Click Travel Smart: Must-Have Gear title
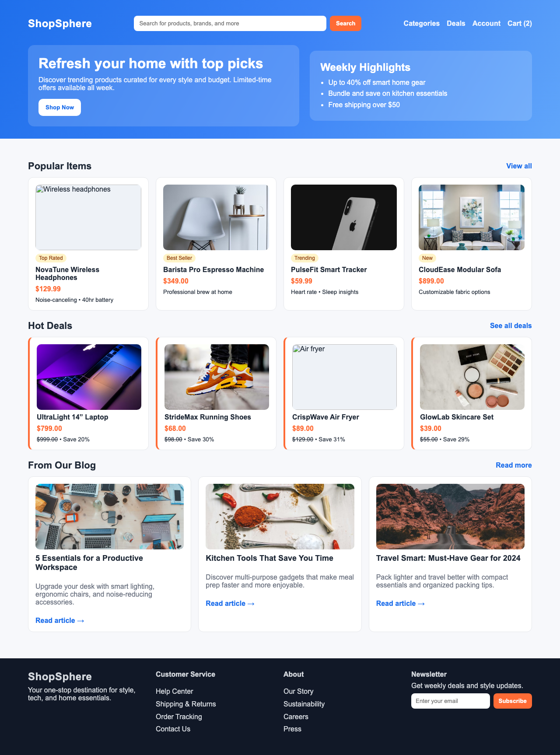 pyautogui.click(x=448, y=558)
